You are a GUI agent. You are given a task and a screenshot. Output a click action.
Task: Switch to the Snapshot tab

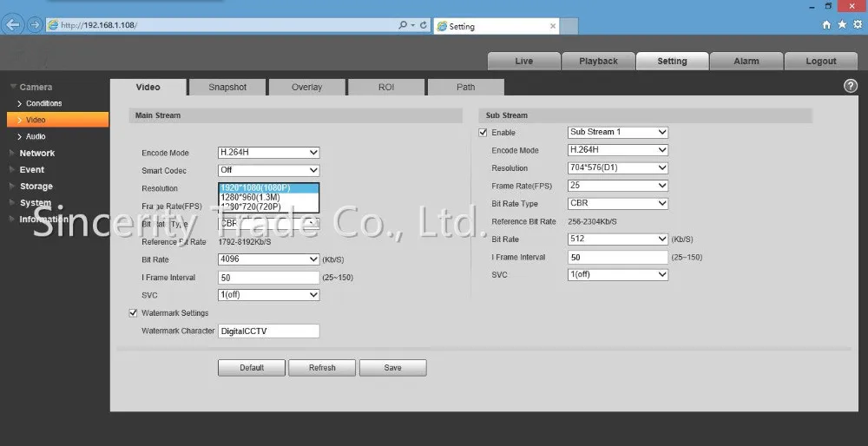point(227,88)
